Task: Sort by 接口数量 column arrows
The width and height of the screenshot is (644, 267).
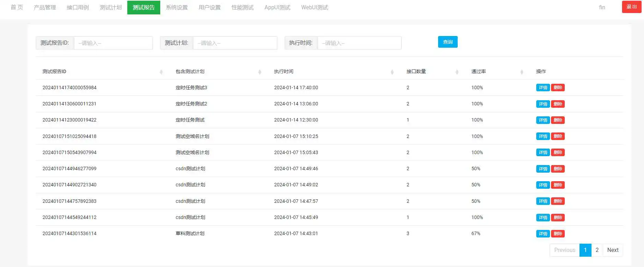Action: coord(457,72)
